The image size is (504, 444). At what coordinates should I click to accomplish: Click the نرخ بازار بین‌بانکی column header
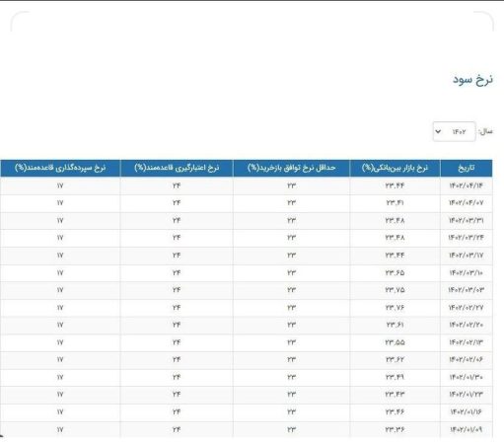pyautogui.click(x=395, y=168)
